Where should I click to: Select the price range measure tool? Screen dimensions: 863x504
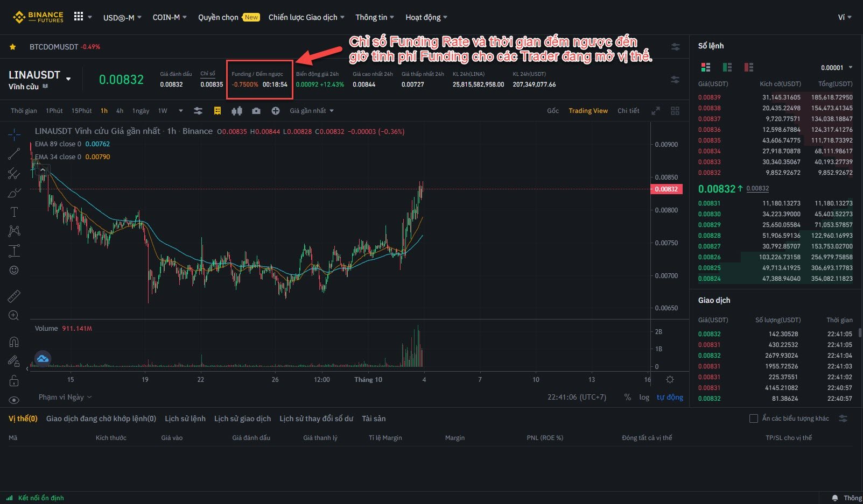[14, 251]
